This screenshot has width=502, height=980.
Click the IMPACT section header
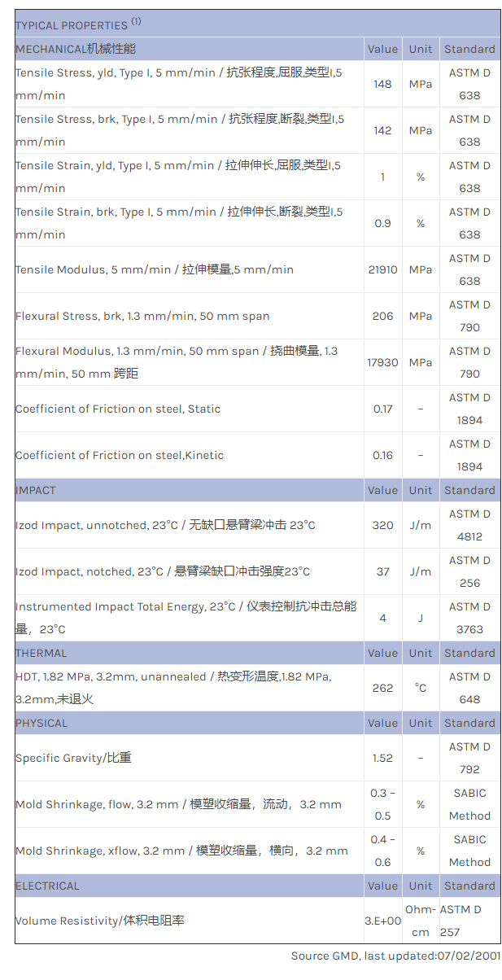(x=36, y=490)
